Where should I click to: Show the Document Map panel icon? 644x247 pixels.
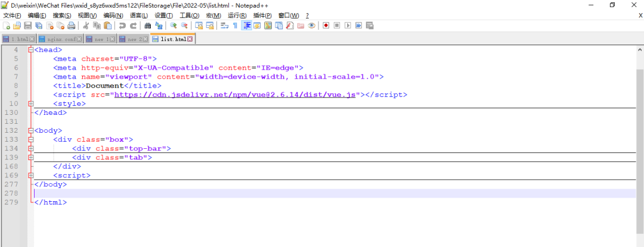pos(268,26)
